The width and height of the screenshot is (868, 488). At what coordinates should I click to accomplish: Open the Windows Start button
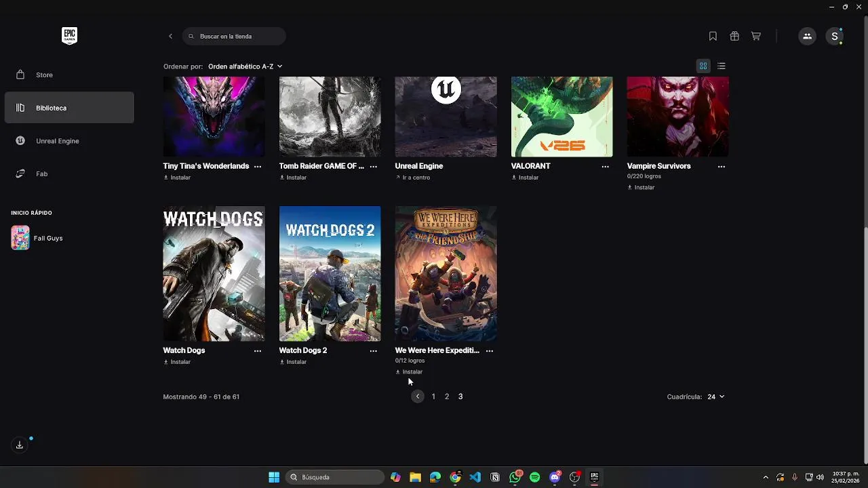pos(274,477)
